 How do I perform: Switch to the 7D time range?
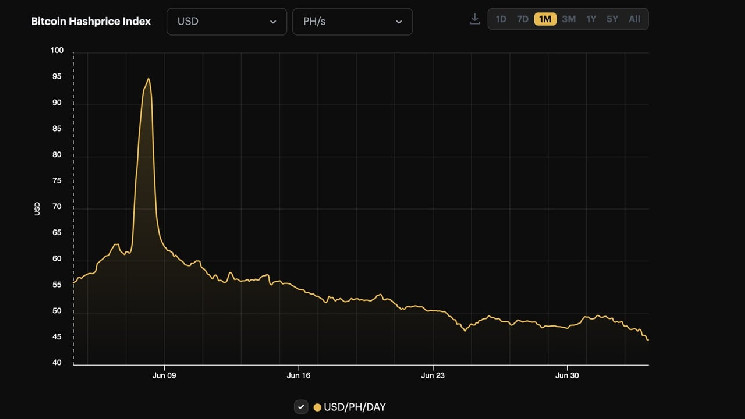pos(523,19)
